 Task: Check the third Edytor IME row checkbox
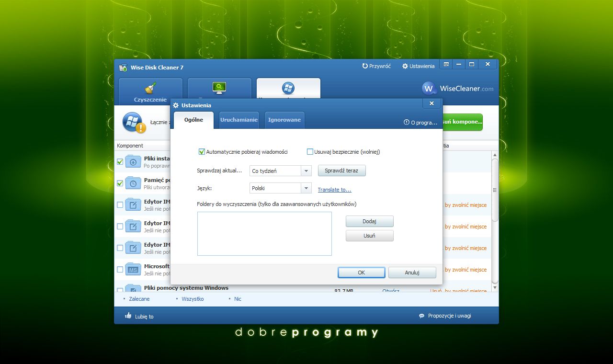click(120, 248)
